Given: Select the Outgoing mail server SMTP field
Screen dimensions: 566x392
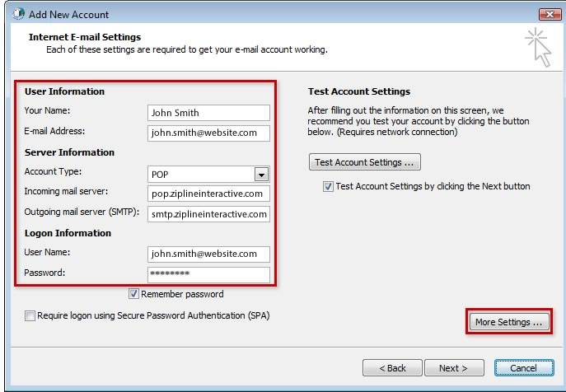Looking at the screenshot, I should (x=208, y=214).
